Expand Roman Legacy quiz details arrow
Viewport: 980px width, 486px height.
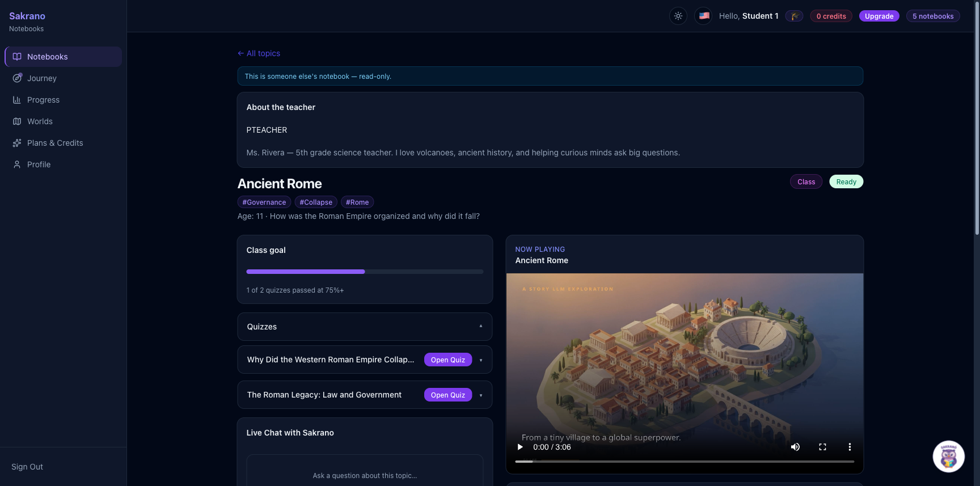tap(481, 395)
